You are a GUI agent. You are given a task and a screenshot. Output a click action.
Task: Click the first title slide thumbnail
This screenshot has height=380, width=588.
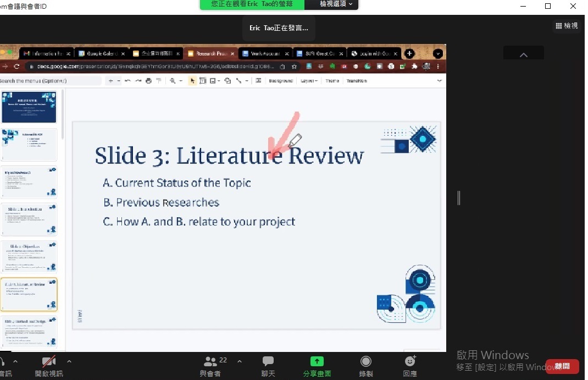click(x=29, y=107)
